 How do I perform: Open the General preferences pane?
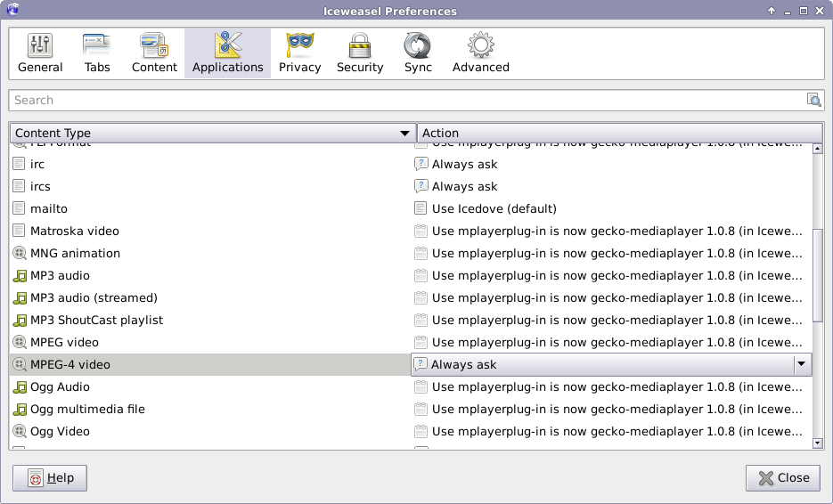click(40, 53)
